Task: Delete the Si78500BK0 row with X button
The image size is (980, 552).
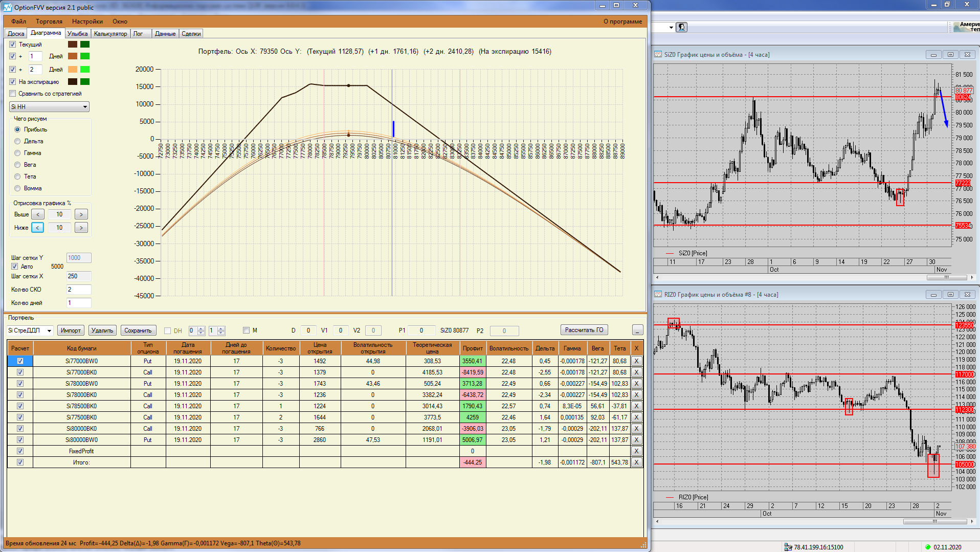Action: [636, 406]
